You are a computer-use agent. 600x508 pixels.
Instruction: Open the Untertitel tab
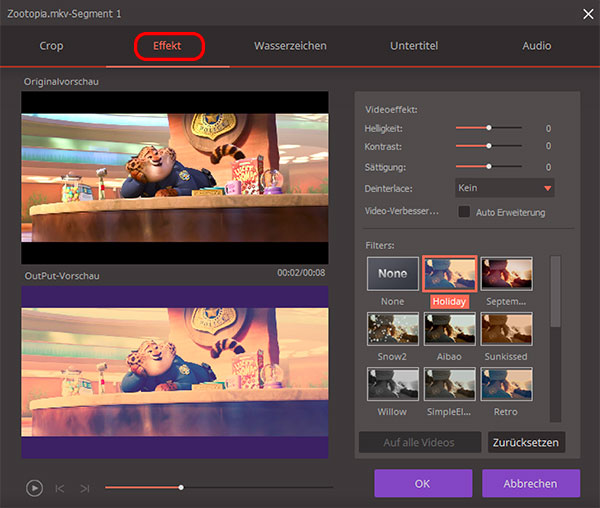414,46
